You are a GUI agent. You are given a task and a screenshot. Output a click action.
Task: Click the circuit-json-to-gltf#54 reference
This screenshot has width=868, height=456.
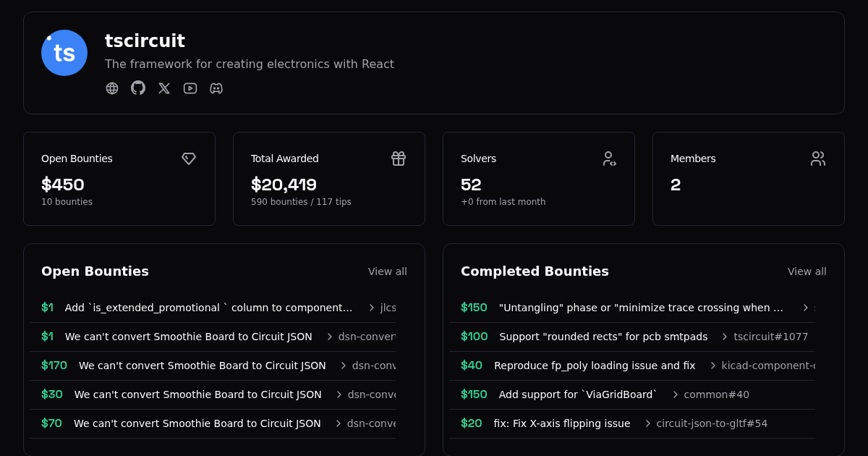tap(712, 423)
